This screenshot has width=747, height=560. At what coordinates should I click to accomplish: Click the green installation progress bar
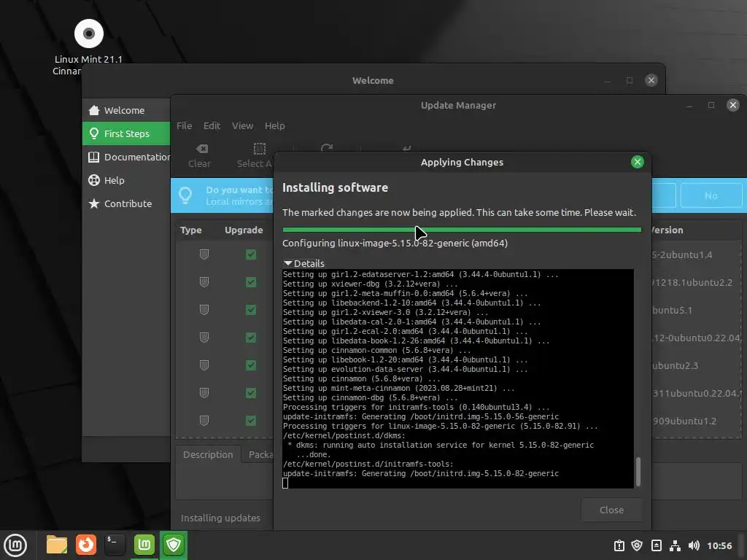(x=462, y=230)
